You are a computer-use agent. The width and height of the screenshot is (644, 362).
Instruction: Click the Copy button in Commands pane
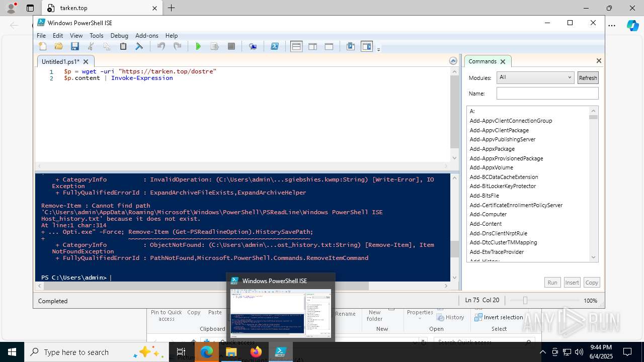point(592,283)
